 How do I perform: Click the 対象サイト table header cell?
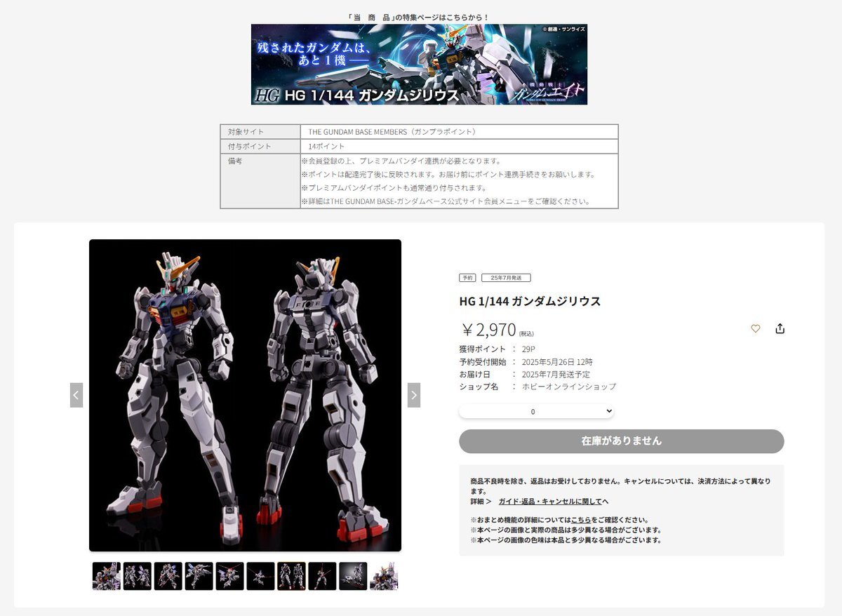(x=260, y=132)
